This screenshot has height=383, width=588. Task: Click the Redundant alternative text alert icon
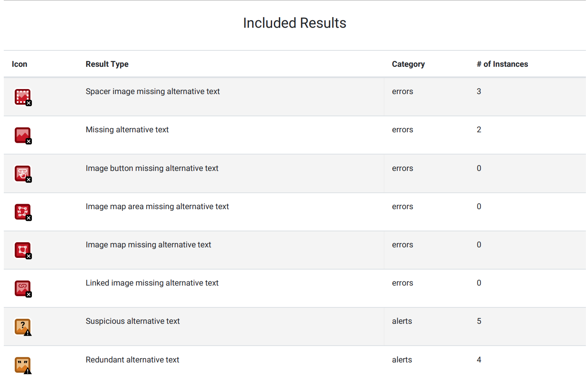[x=23, y=365]
